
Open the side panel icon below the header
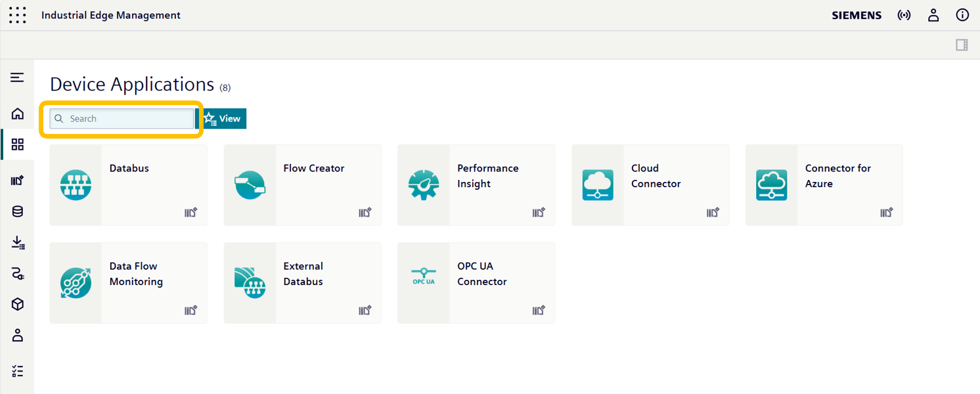pos(962,45)
